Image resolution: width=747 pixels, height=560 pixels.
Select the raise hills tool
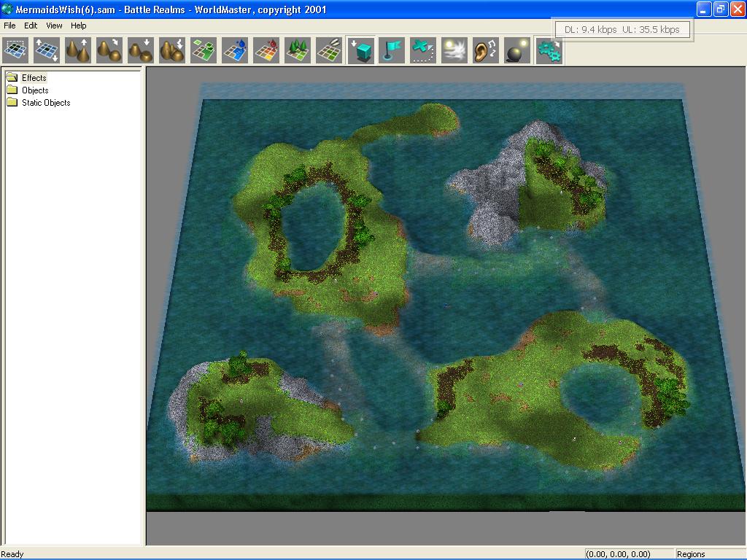click(77, 50)
